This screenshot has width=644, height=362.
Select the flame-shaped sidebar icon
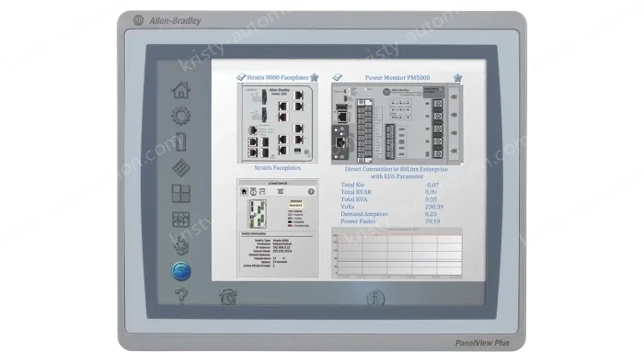[x=180, y=245]
